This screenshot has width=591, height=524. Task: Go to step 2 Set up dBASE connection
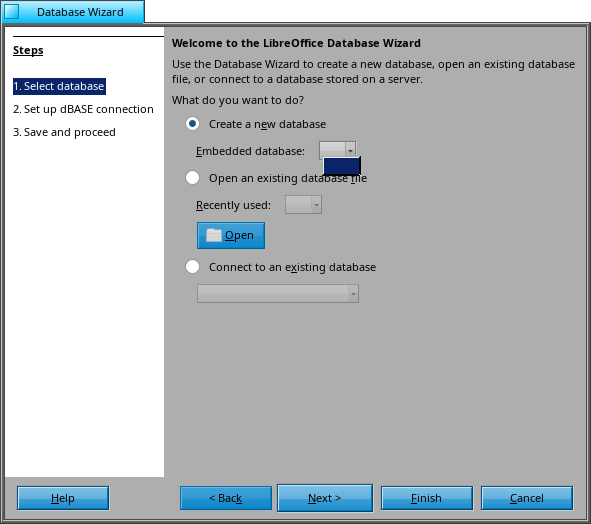tap(83, 109)
